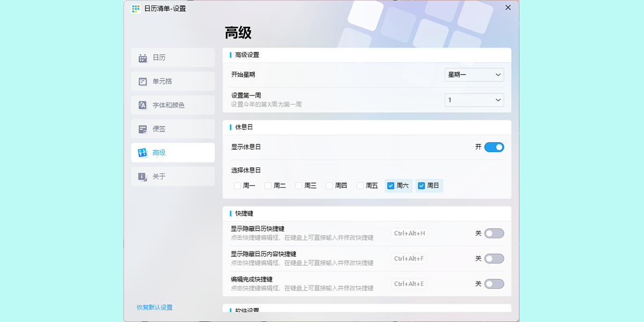Click the app logo in title bar

[136, 9]
